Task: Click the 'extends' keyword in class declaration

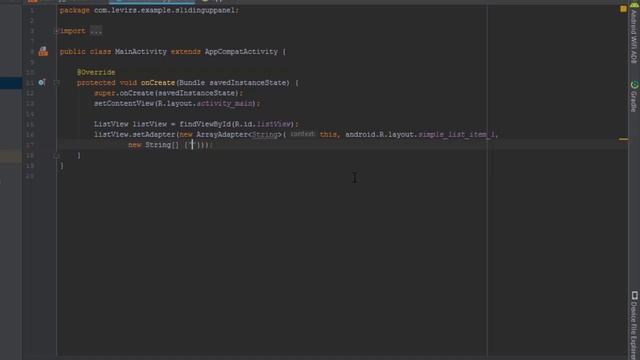Action: (x=186, y=52)
